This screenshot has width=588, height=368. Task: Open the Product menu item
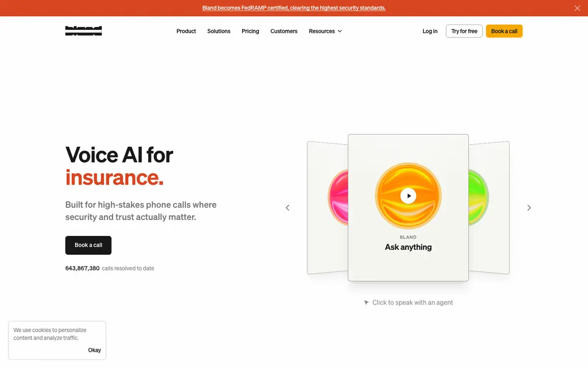[186, 31]
